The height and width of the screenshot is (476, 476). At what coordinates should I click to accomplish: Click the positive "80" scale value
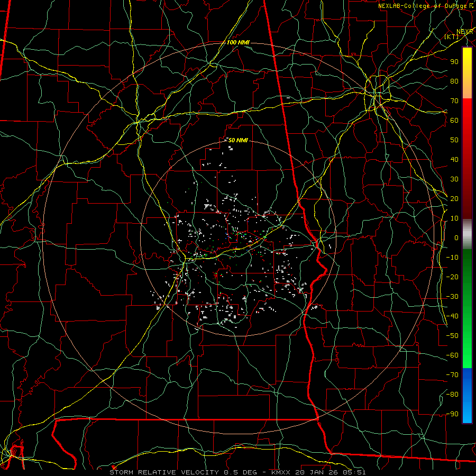pyautogui.click(x=454, y=81)
